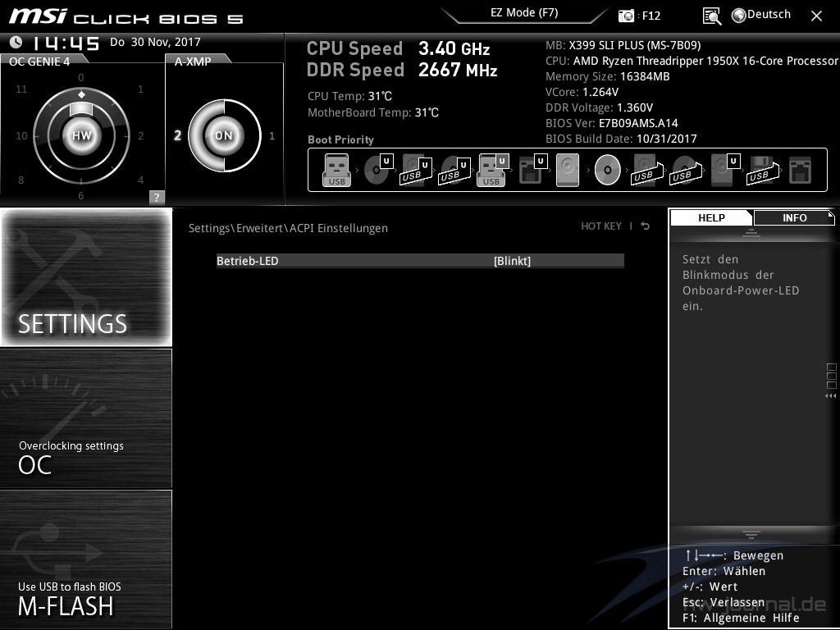The height and width of the screenshot is (630, 840).
Task: Select the Betrieb-LED setting row
Action: point(420,261)
